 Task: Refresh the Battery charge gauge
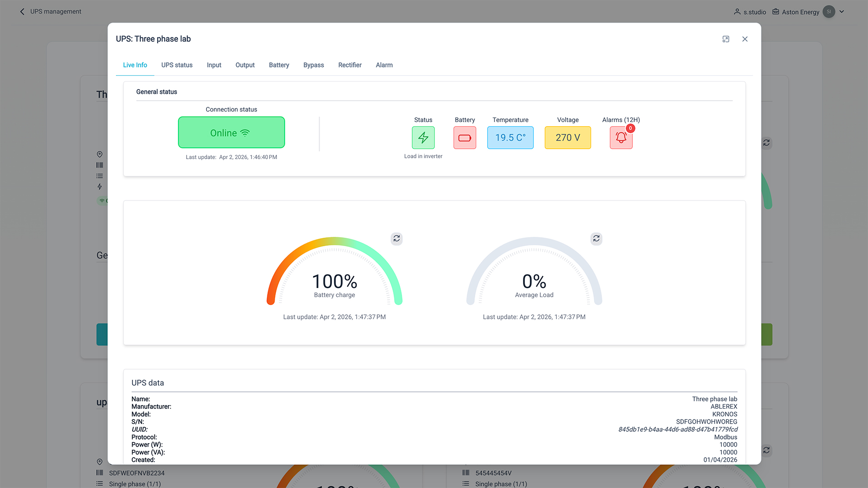point(396,239)
